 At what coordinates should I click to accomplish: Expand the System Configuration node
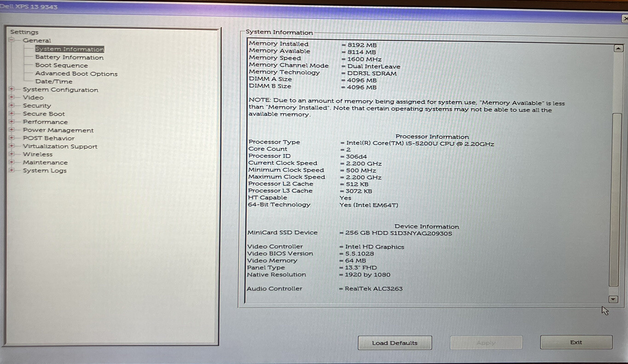click(x=12, y=90)
